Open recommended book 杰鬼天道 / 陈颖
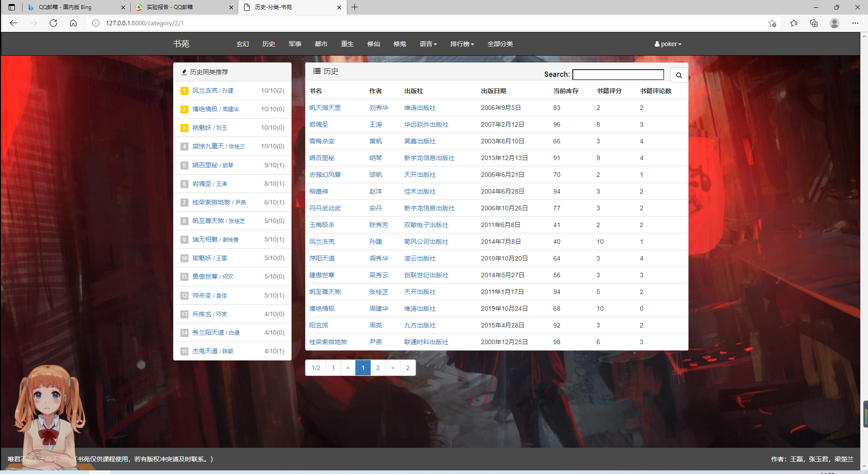868x474 pixels. click(x=213, y=351)
